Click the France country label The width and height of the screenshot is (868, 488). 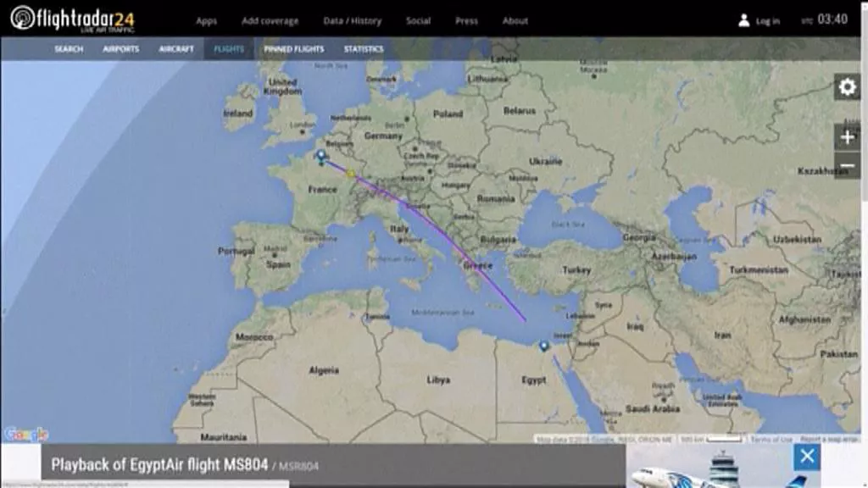pyautogui.click(x=322, y=190)
